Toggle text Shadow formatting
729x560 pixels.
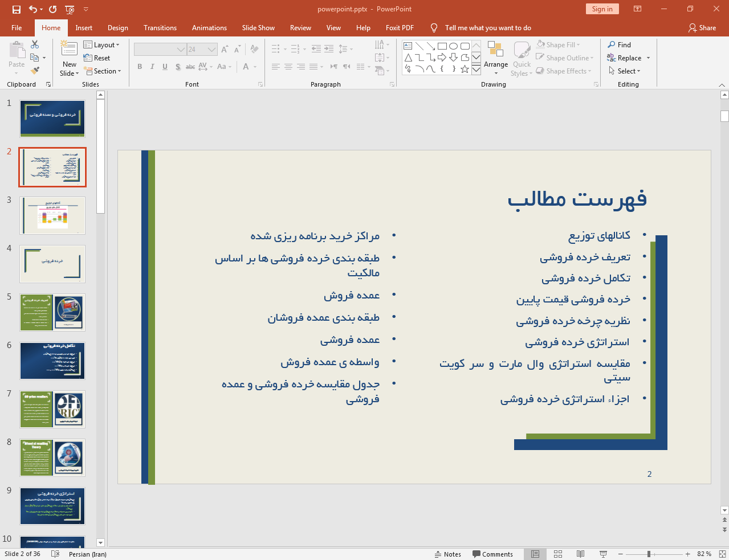[x=178, y=67]
